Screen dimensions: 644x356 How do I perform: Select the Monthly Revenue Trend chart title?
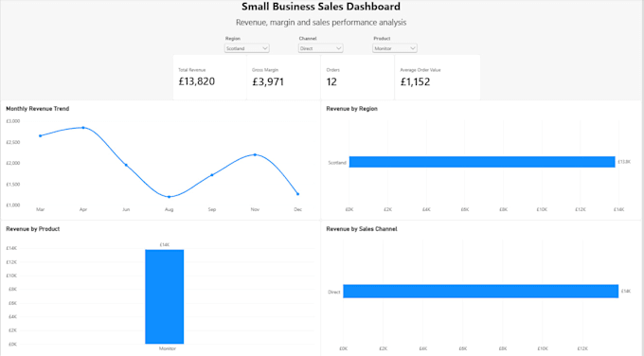click(x=37, y=109)
